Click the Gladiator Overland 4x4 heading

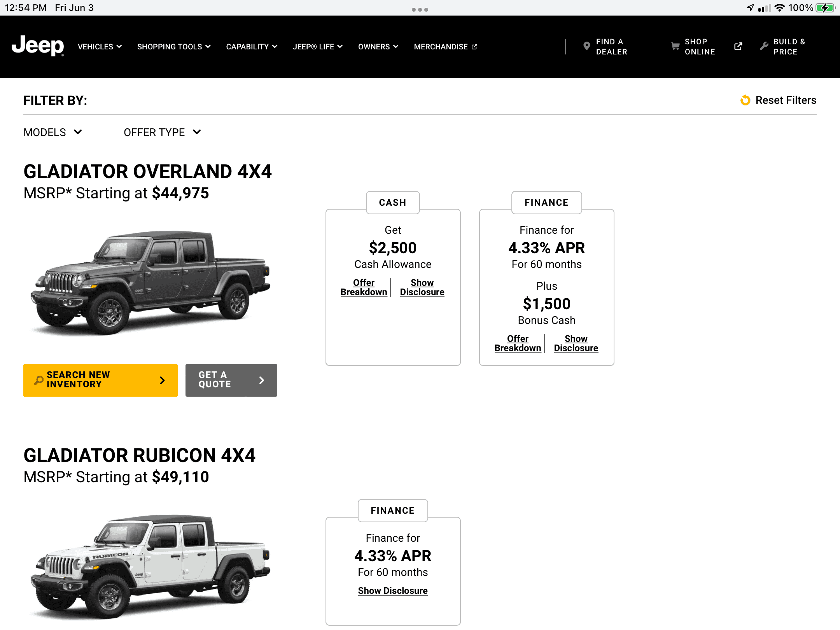coord(147,171)
